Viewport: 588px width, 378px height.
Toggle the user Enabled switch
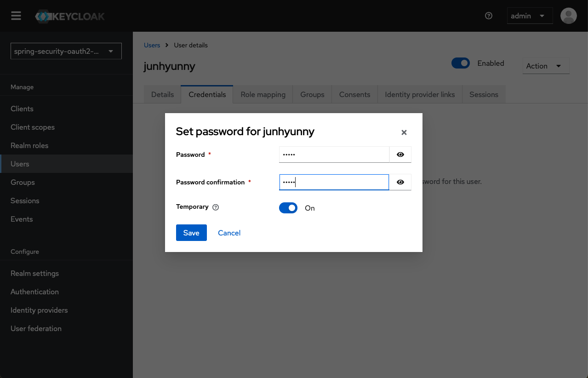pos(461,63)
